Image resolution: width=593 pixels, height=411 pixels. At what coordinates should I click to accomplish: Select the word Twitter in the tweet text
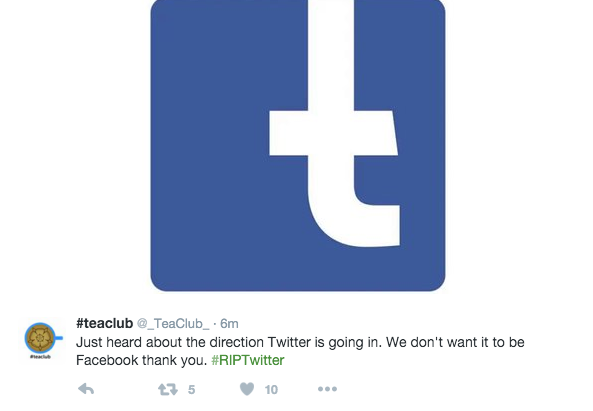[290, 342]
